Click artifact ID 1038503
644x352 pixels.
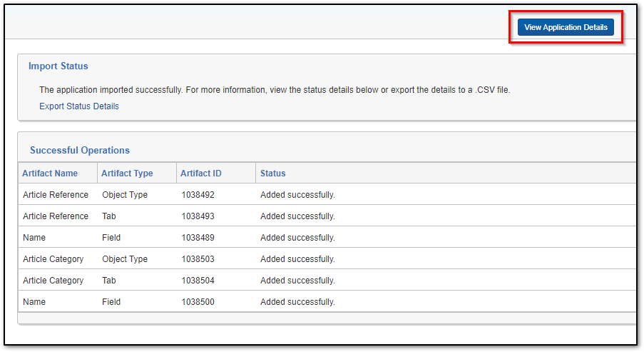tap(198, 258)
